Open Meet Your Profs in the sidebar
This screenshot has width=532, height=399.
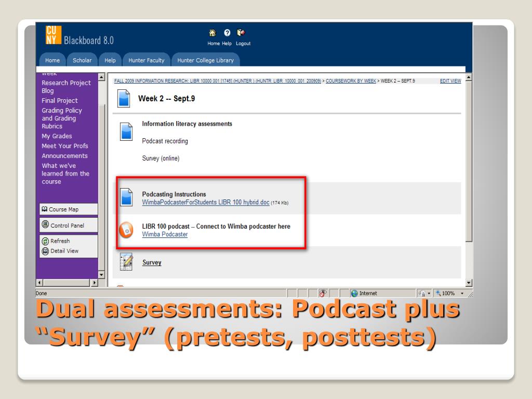click(x=65, y=146)
